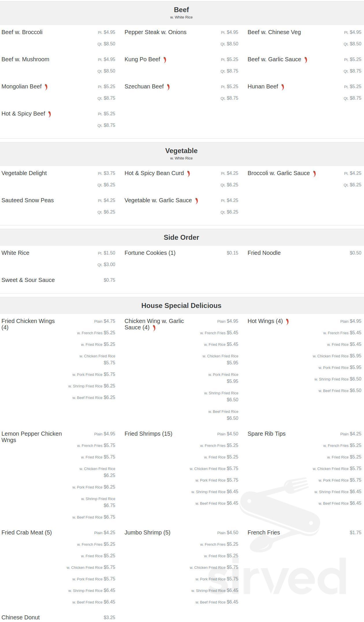The height and width of the screenshot is (622, 364).
Task: Click the spicy icon next to Mongolian Beef
Action: [x=46, y=87]
